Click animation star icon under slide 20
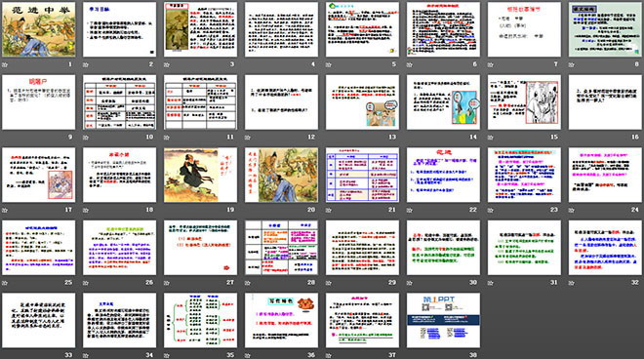This screenshot has width=644, height=359. (248, 210)
